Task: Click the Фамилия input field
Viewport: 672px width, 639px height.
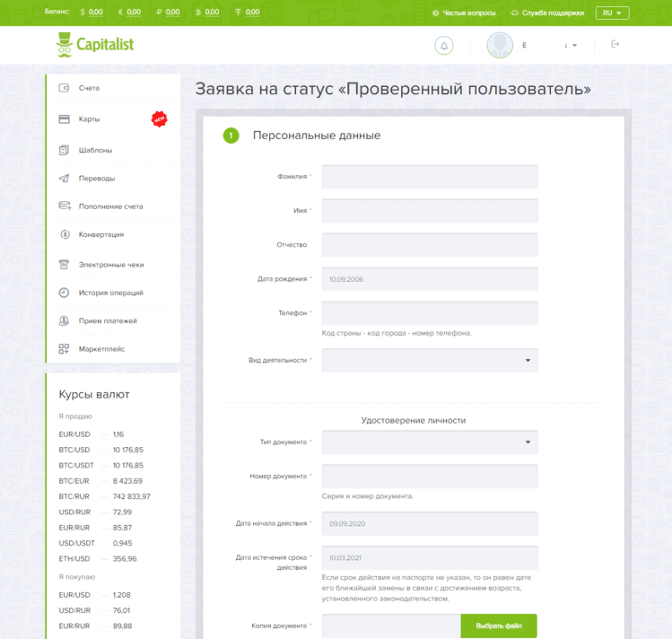Action: (x=430, y=177)
